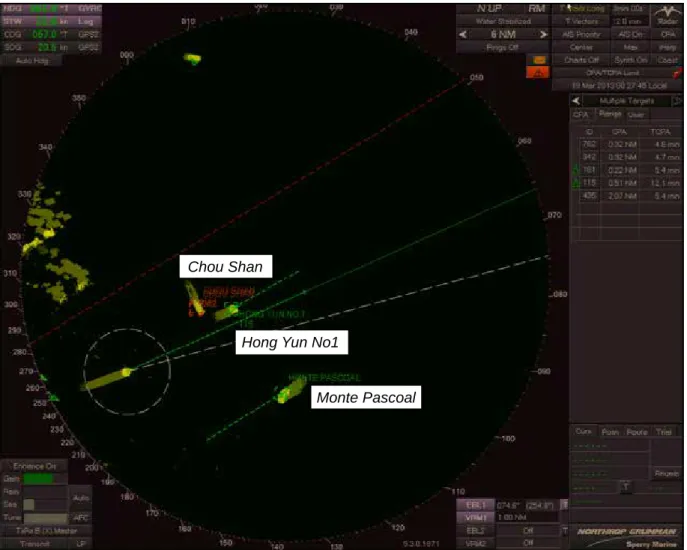The width and height of the screenshot is (687, 550).
Task: Go to next panel right of Multiple Targets
Action: pos(677,101)
